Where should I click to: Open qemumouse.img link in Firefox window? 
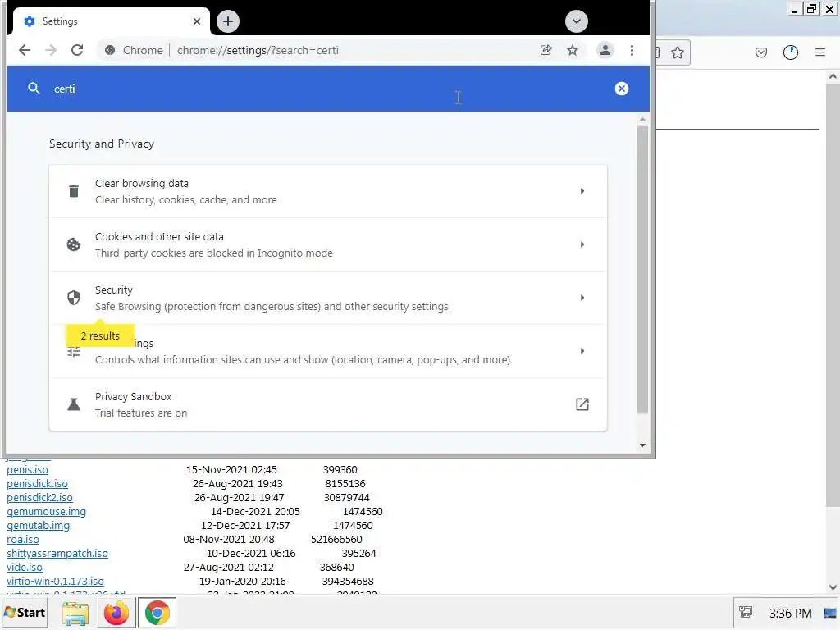click(46, 512)
